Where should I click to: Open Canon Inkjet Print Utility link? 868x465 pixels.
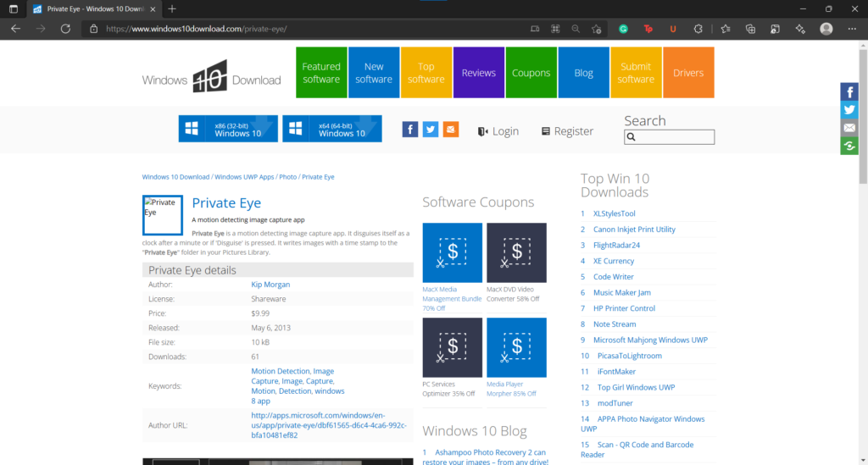pyautogui.click(x=634, y=230)
